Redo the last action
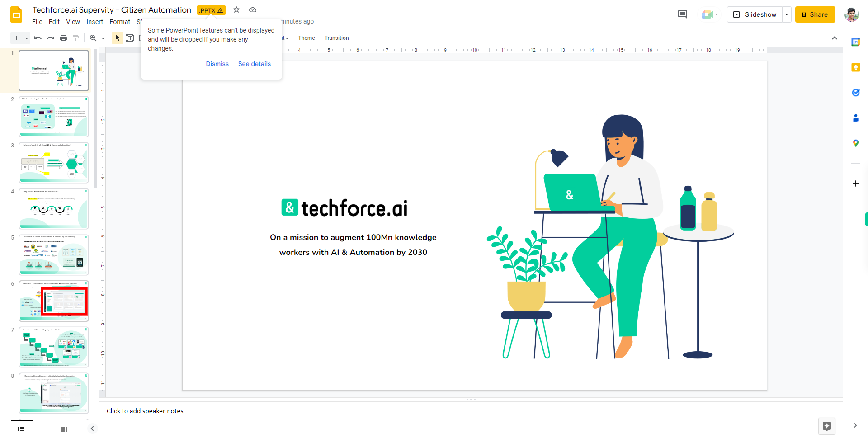 pyautogui.click(x=51, y=38)
